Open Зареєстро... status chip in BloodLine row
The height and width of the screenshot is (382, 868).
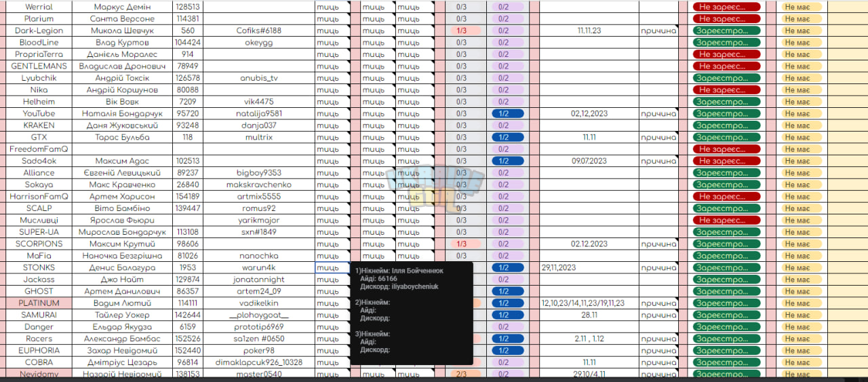tap(726, 42)
